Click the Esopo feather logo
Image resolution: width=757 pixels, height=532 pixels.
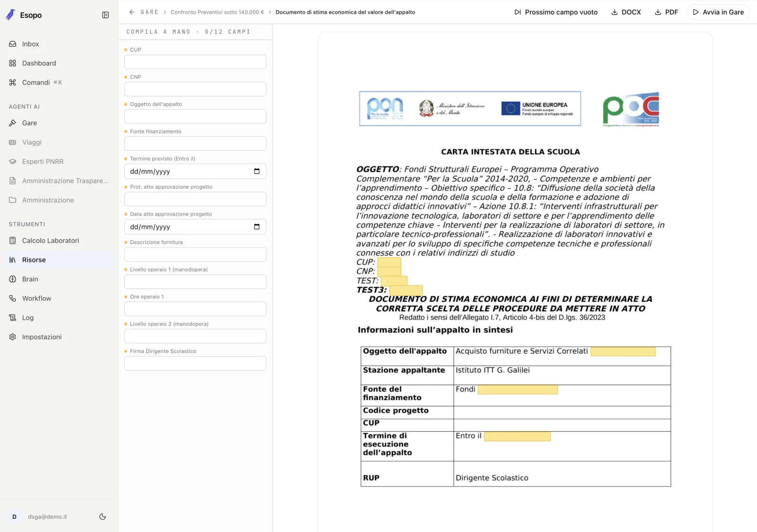click(10, 15)
